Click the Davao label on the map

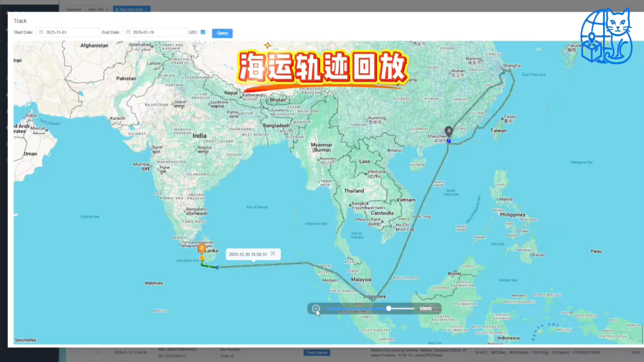pyautogui.click(x=538, y=255)
